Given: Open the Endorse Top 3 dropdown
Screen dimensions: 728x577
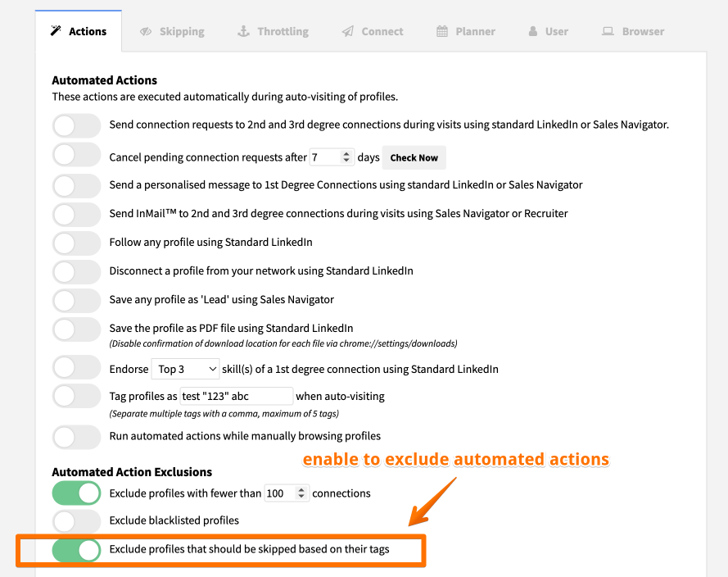Looking at the screenshot, I should tap(185, 369).
